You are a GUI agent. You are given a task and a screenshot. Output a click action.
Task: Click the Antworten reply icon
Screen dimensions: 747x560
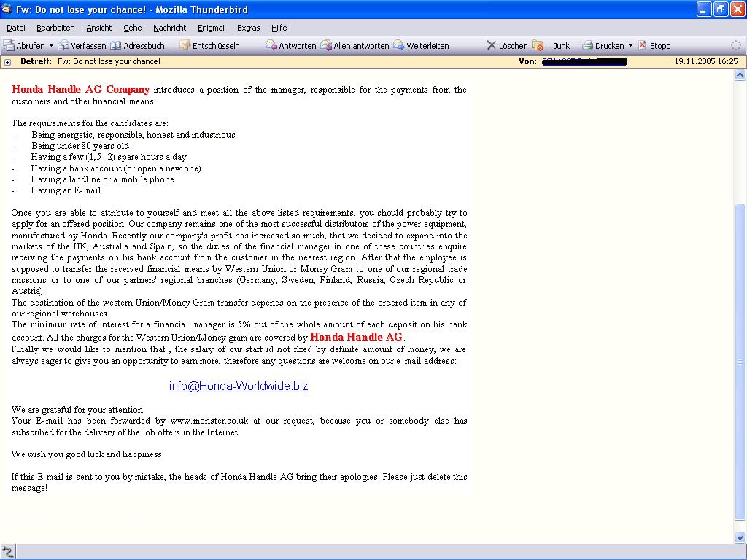[271, 46]
